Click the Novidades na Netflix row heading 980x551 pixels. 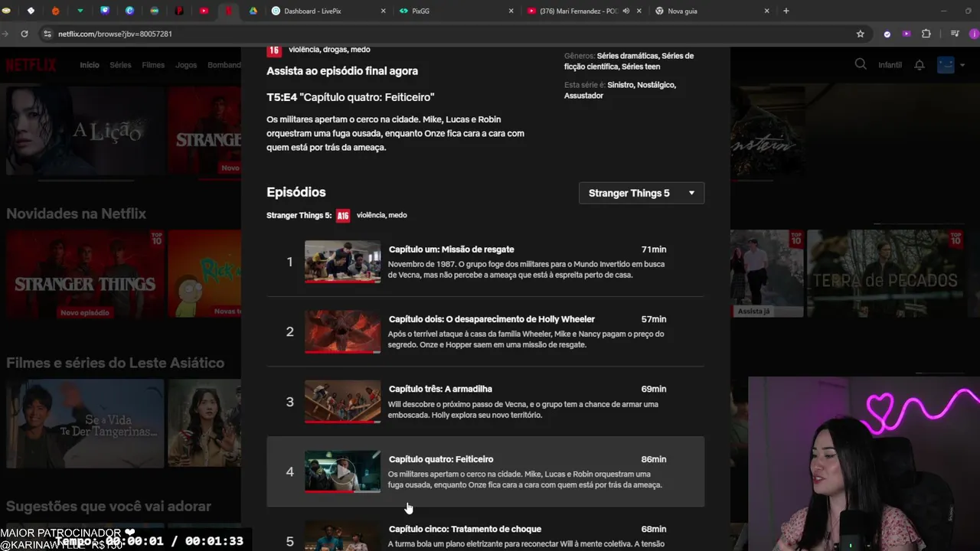click(76, 214)
